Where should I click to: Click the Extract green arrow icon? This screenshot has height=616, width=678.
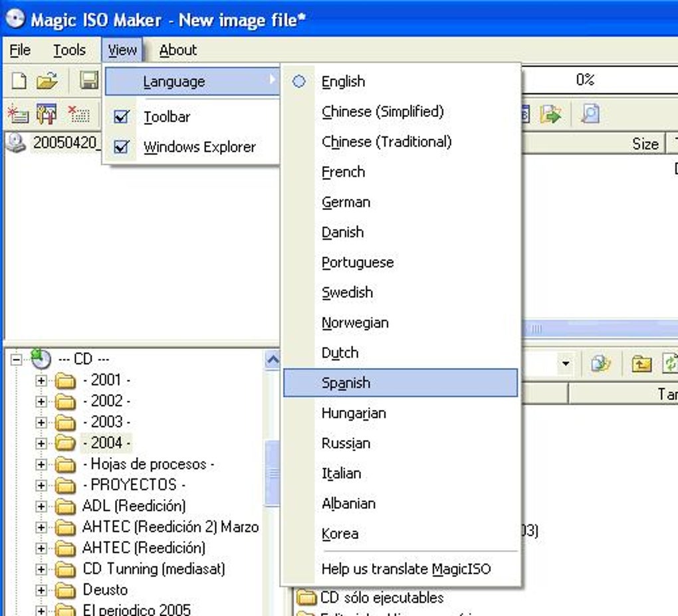[x=551, y=114]
